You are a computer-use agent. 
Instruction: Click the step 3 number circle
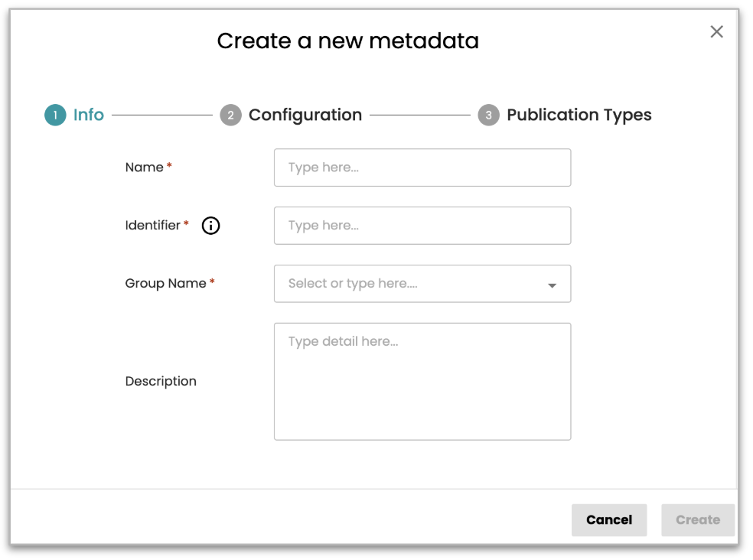click(488, 116)
